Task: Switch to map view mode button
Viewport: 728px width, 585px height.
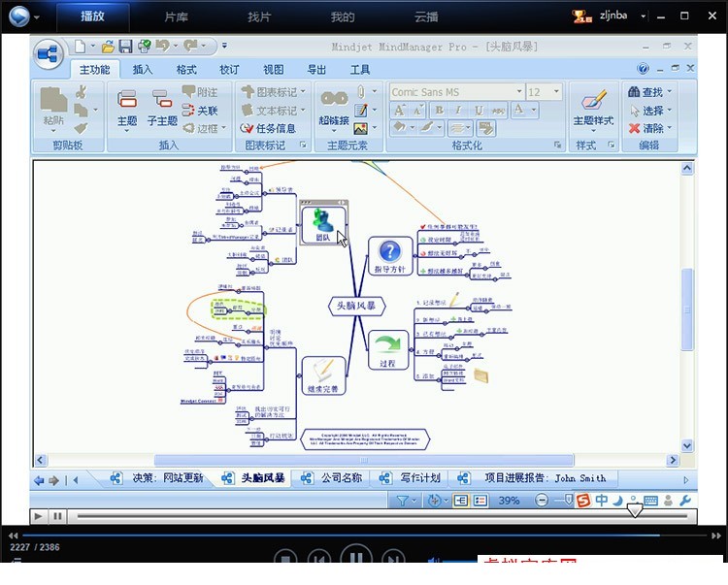Action: point(460,501)
